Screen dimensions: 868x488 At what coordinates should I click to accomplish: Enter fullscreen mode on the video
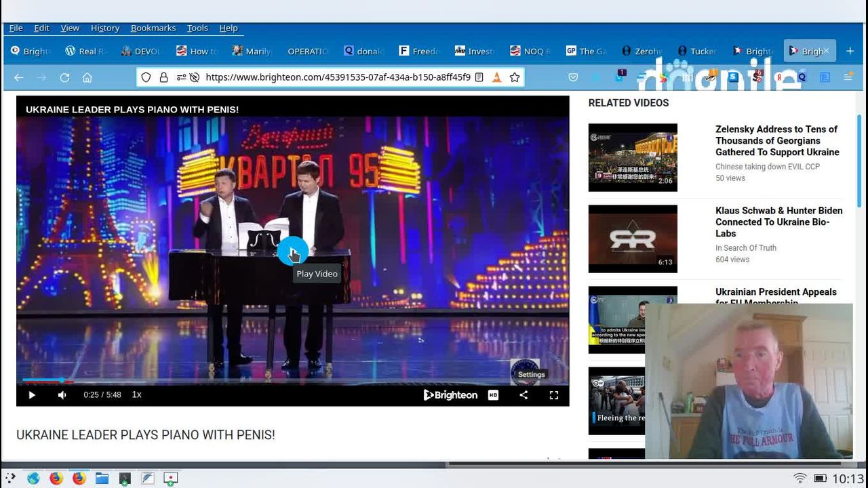(553, 395)
